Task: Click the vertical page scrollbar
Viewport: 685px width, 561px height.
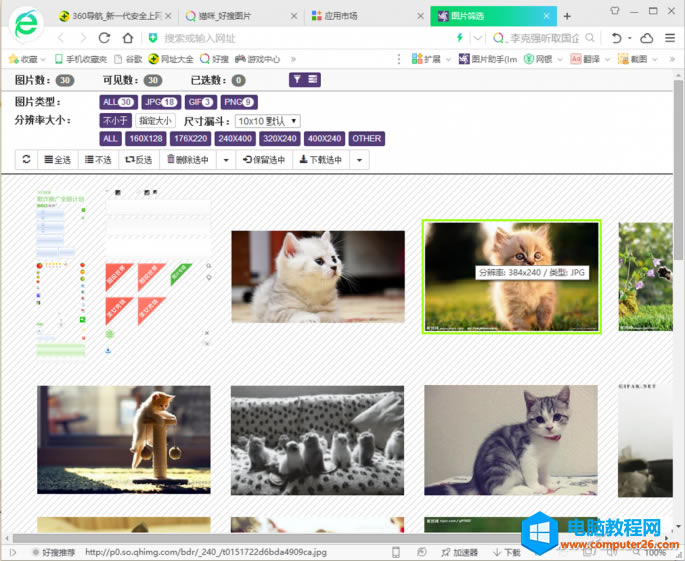Action: [678, 300]
